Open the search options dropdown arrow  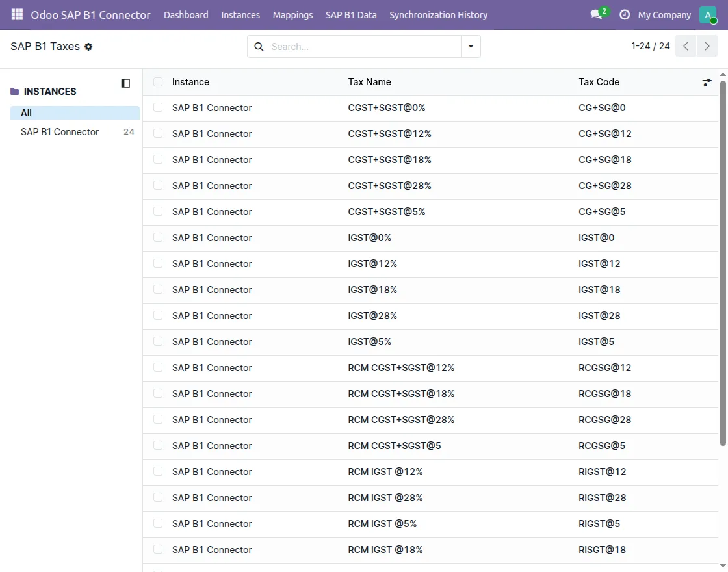tap(471, 46)
